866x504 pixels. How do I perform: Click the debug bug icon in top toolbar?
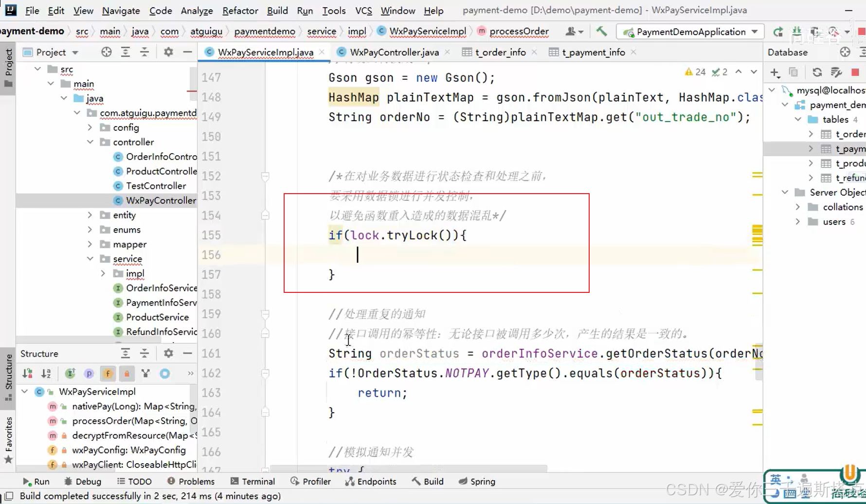point(796,32)
